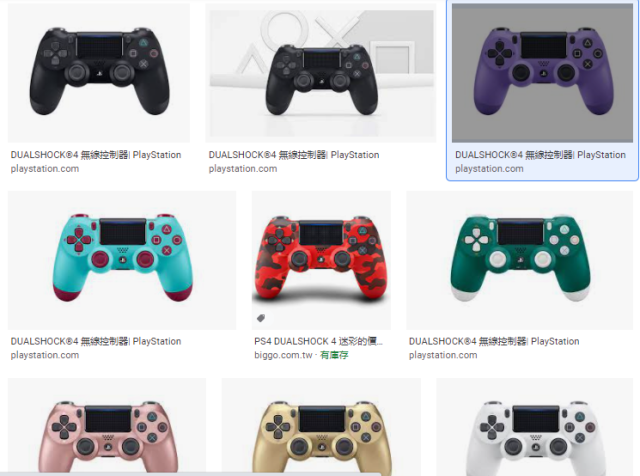
Task: Click the DUALSHOCK®4 title under the green controller
Action: (494, 341)
